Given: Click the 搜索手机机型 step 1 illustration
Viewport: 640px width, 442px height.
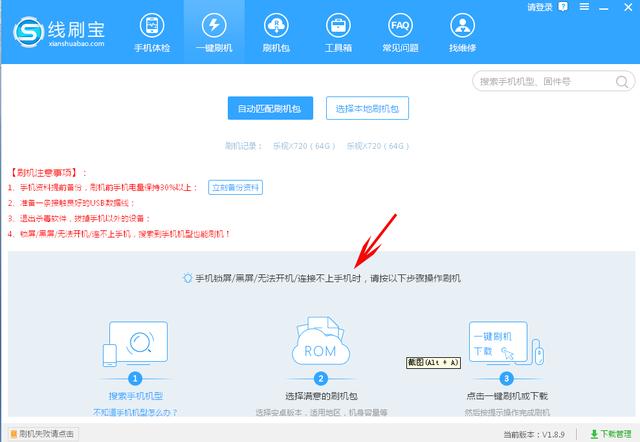Looking at the screenshot, I should pyautogui.click(x=136, y=343).
